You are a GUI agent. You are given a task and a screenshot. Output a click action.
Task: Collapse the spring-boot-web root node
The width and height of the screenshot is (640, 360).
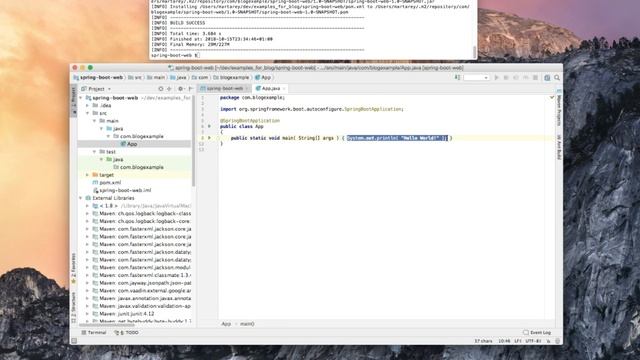pyautogui.click(x=81, y=98)
